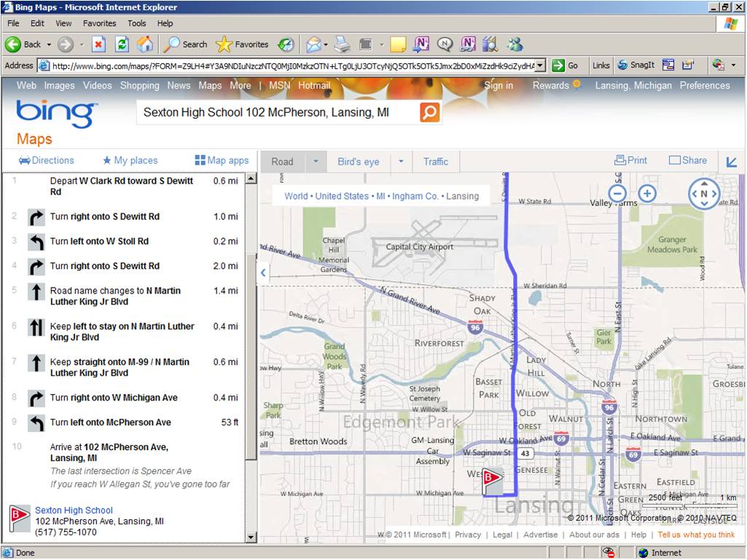This screenshot has height=560, width=747.
Task: Click the Internet zone status bar icon
Action: 643,553
